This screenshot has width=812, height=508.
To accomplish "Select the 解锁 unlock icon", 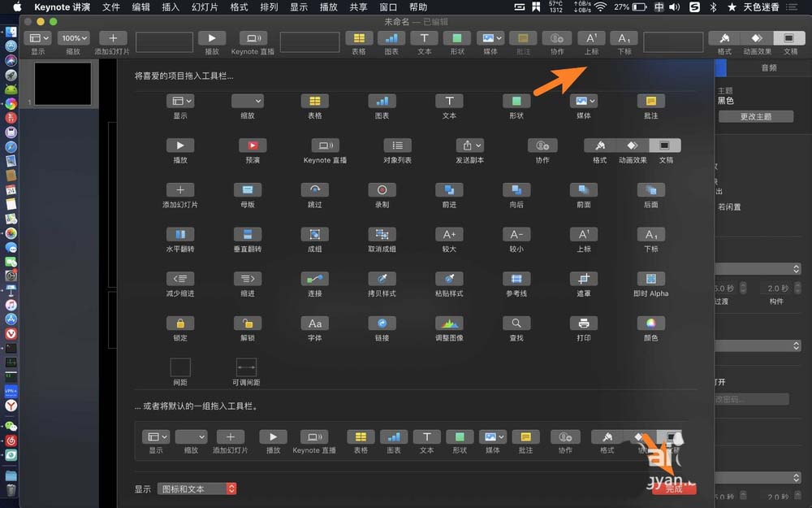I will (248, 323).
